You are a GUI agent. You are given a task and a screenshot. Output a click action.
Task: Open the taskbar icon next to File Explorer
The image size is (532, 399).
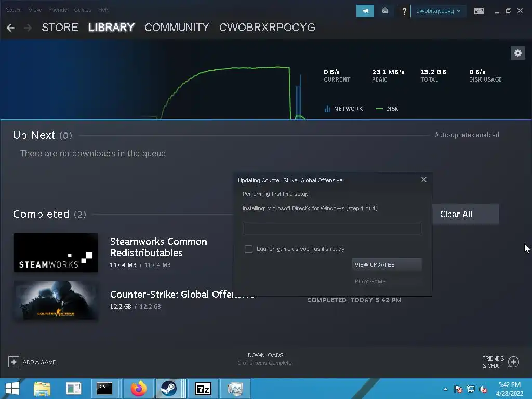[x=74, y=389]
